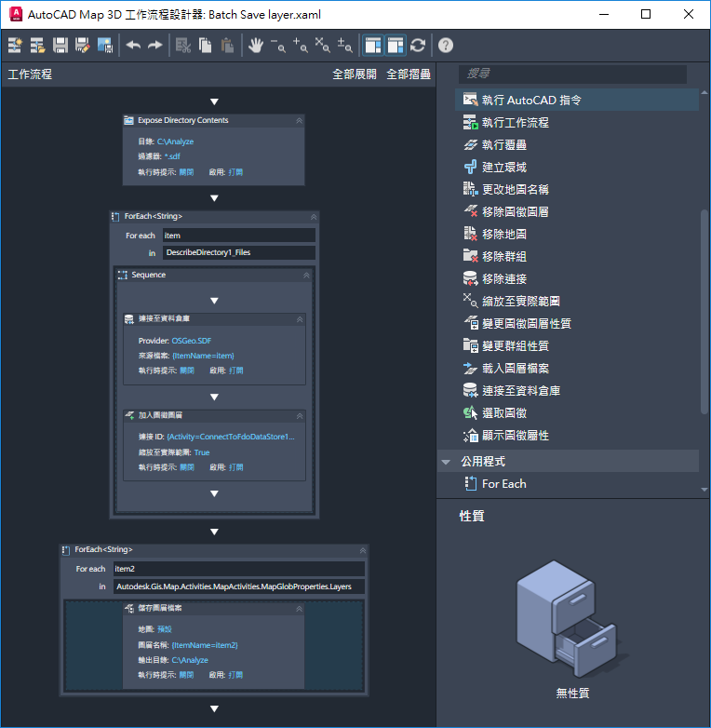Click the new workflow toolbar icon
The image size is (711, 728).
point(15,45)
